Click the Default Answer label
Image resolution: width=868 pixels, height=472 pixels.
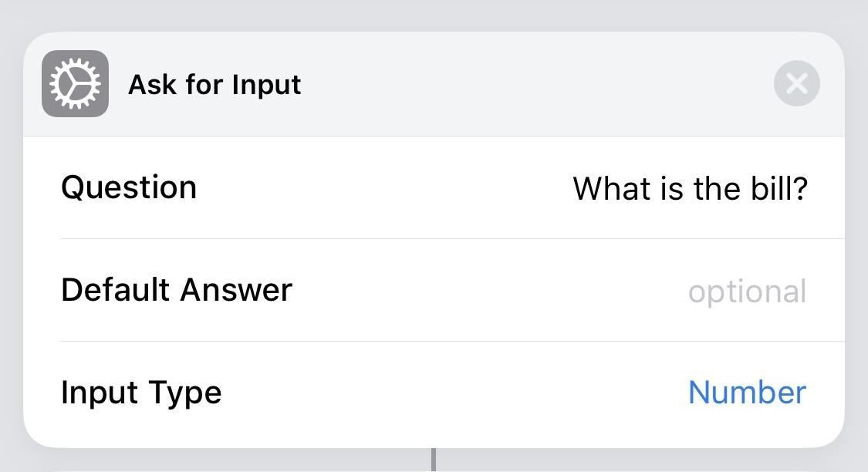click(x=177, y=290)
